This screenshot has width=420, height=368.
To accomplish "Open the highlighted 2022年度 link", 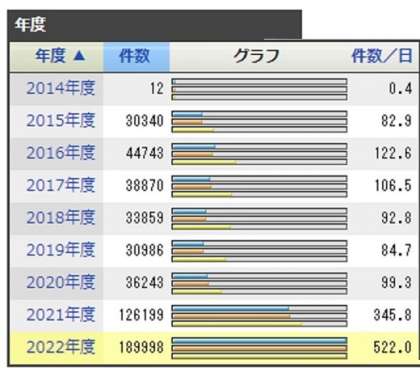I will (61, 347).
